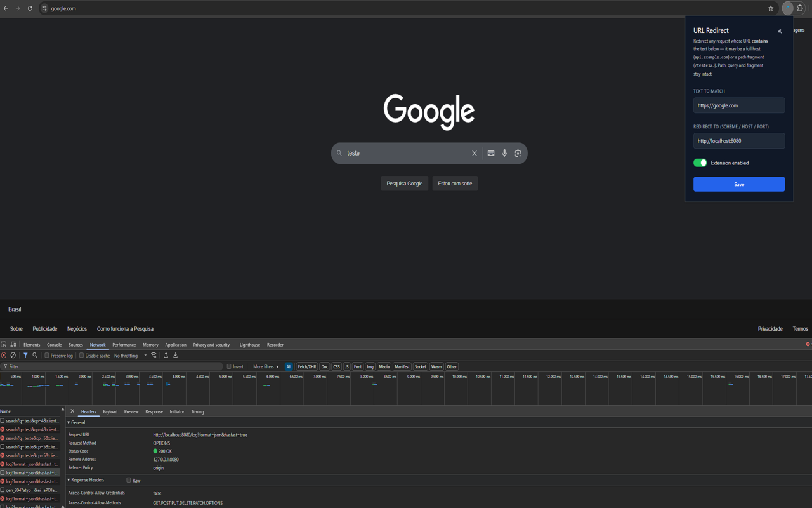
Task: Search by image with Google Lens icon
Action: [x=518, y=153]
